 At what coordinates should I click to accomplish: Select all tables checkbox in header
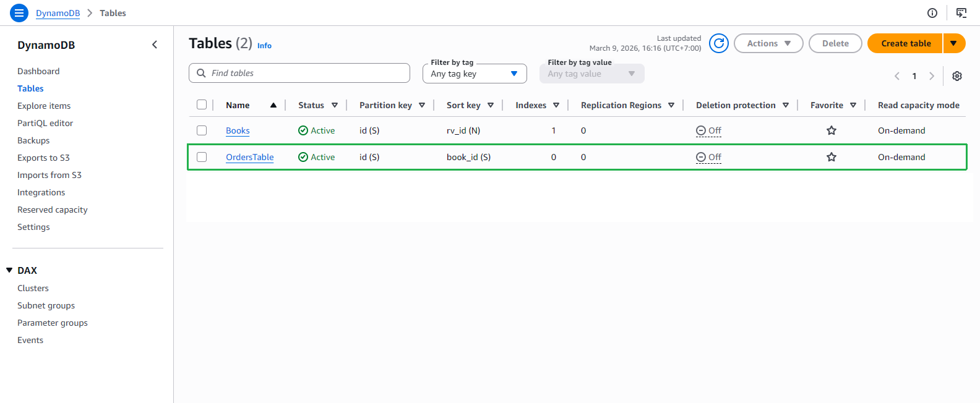coord(202,104)
